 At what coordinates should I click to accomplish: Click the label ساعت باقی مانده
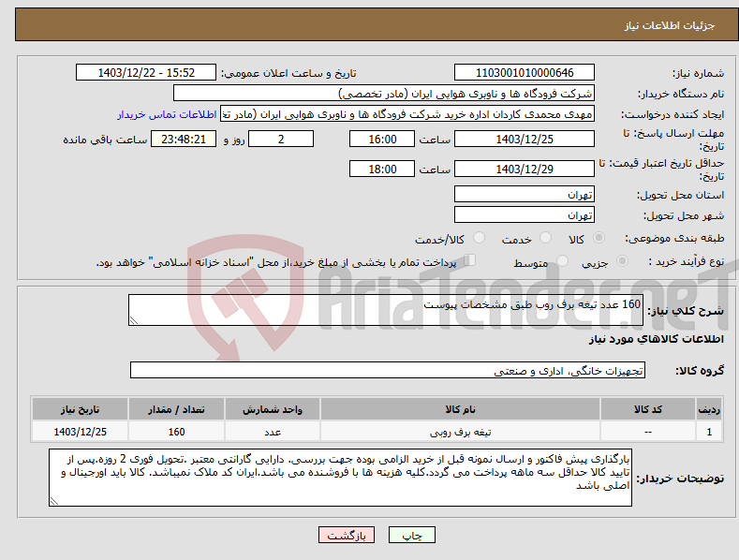coord(105,140)
